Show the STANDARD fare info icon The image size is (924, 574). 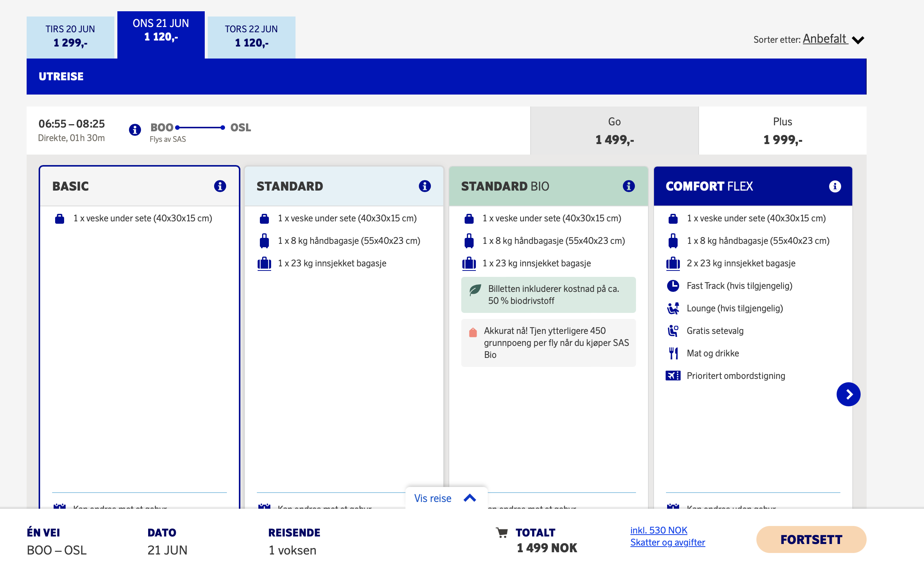coord(424,186)
